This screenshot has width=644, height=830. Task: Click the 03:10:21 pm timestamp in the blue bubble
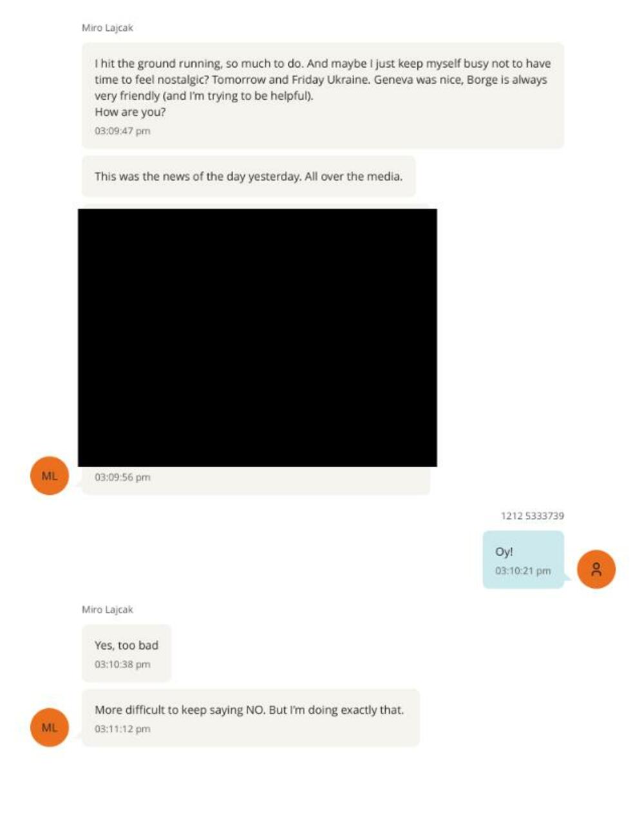tap(523, 571)
